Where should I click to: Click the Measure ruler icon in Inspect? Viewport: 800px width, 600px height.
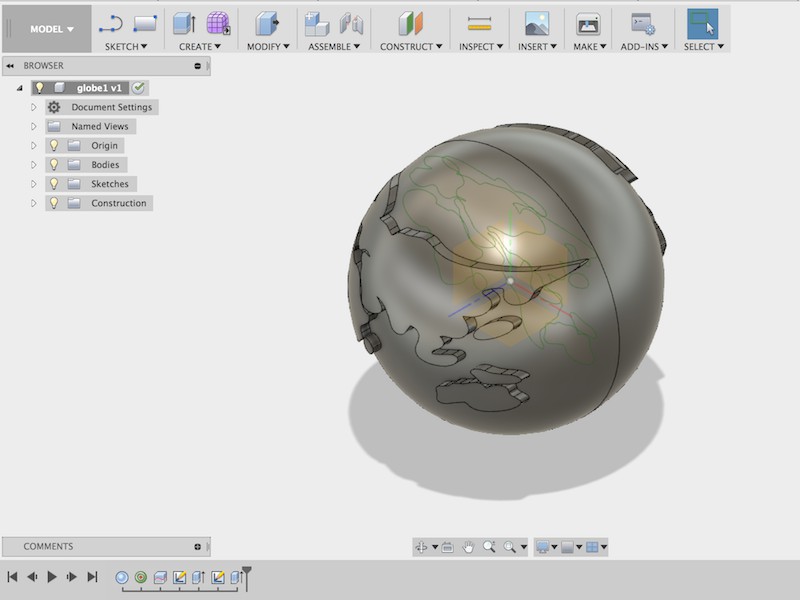(480, 23)
